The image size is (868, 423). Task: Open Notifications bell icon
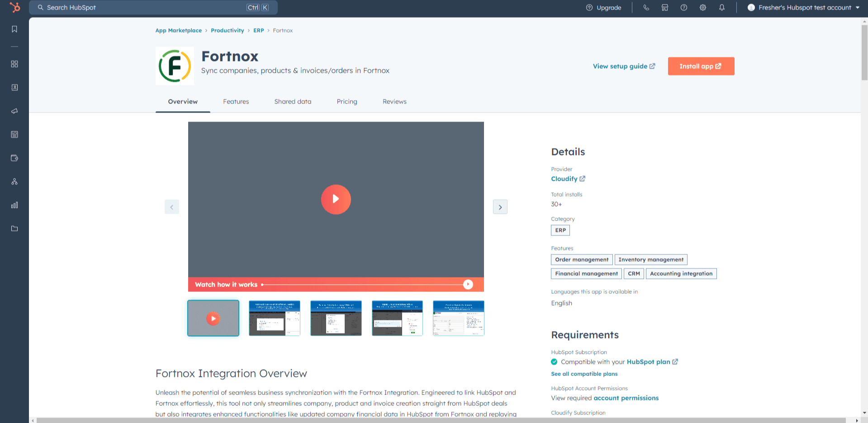click(x=722, y=8)
